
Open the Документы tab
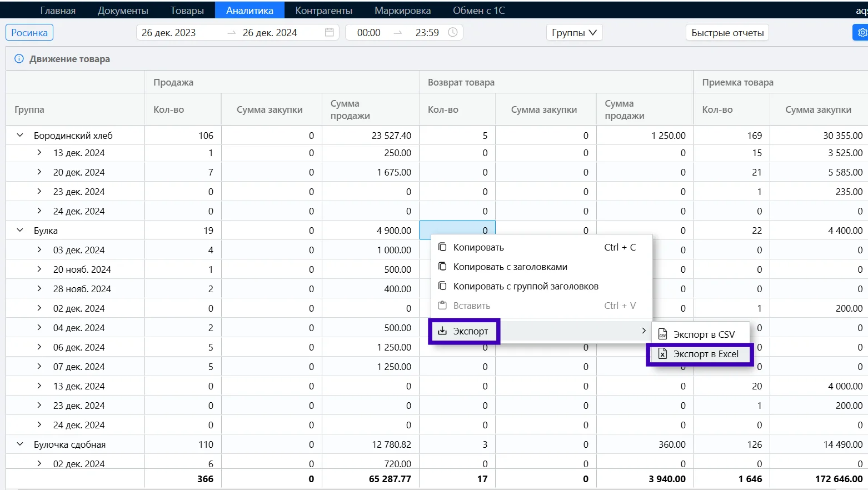click(x=123, y=10)
